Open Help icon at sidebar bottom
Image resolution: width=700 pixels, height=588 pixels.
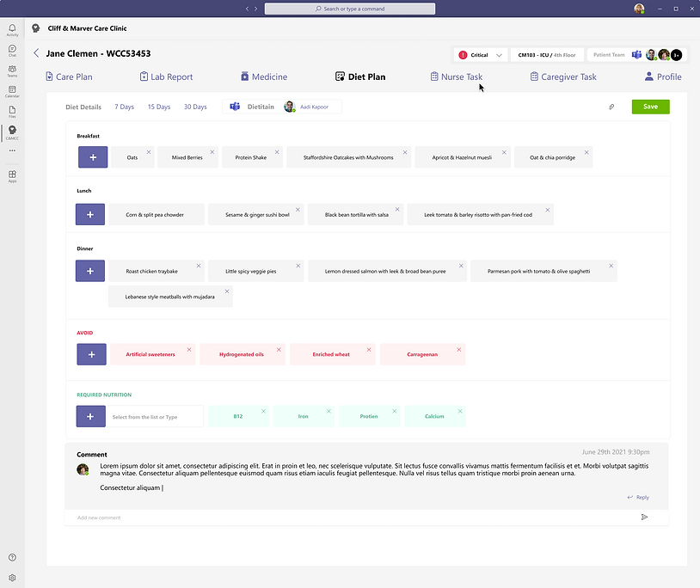12,557
